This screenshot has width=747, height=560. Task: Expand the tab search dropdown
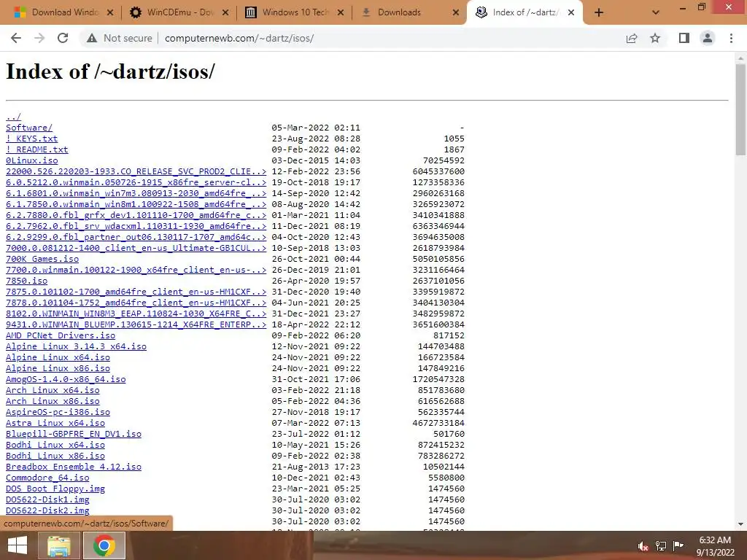tap(656, 13)
